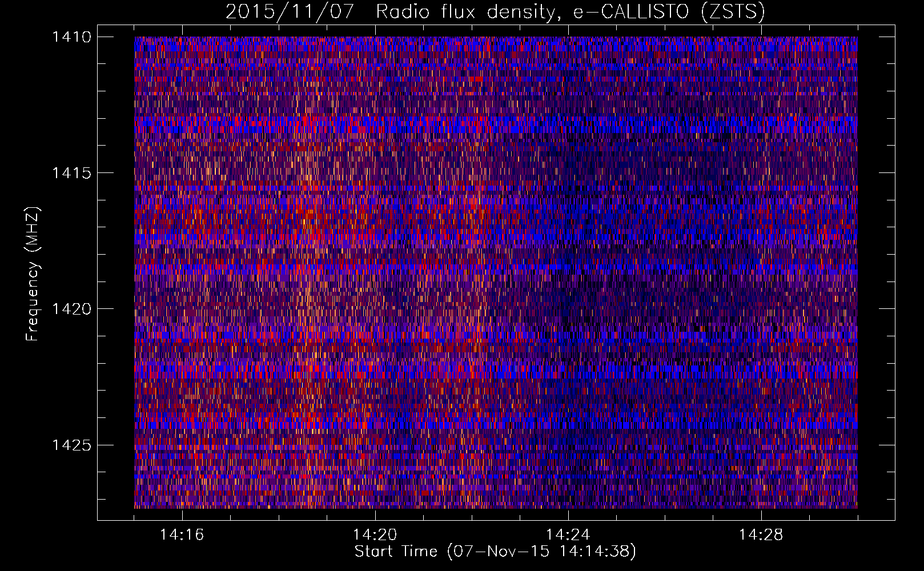Click the 14:24 time axis label
924x571 pixels.
568,535
